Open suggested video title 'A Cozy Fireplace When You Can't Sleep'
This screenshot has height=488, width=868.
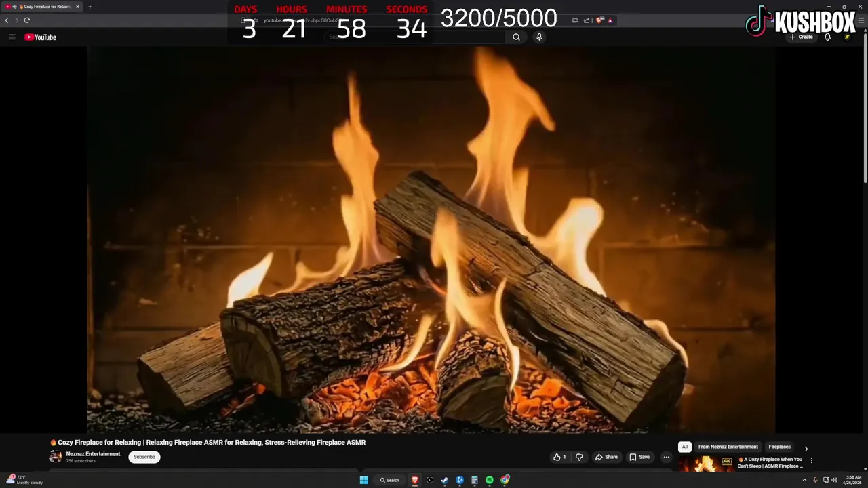click(x=770, y=462)
